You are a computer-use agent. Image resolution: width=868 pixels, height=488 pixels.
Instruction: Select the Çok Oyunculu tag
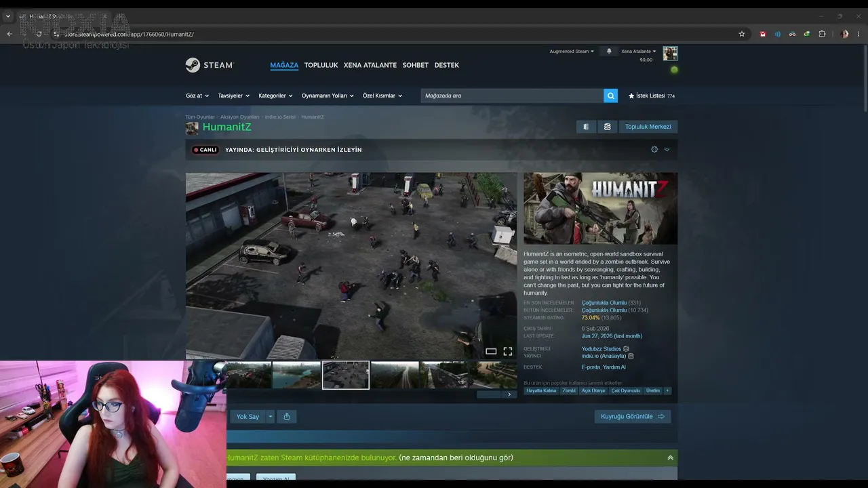626,390
